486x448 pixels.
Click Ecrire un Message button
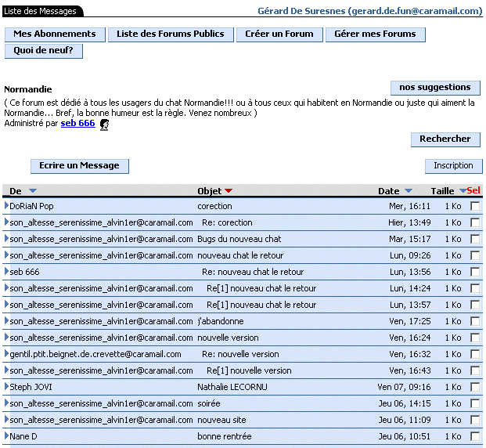coord(80,166)
